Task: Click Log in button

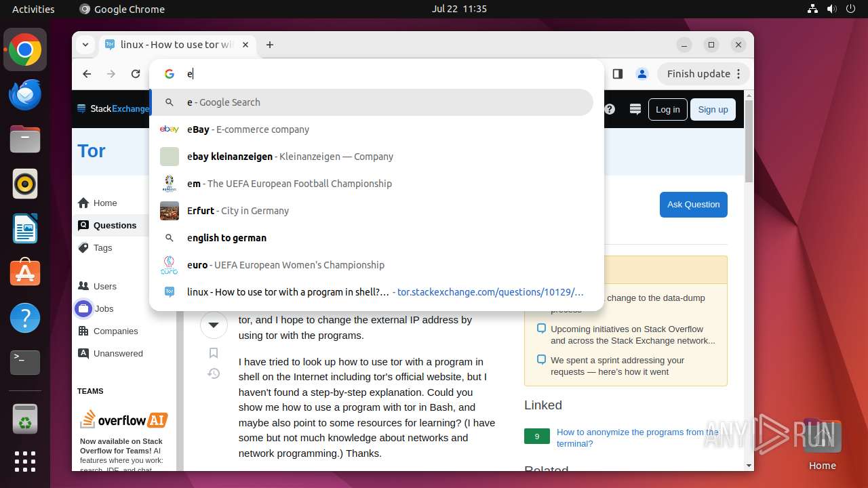Action: click(x=667, y=109)
